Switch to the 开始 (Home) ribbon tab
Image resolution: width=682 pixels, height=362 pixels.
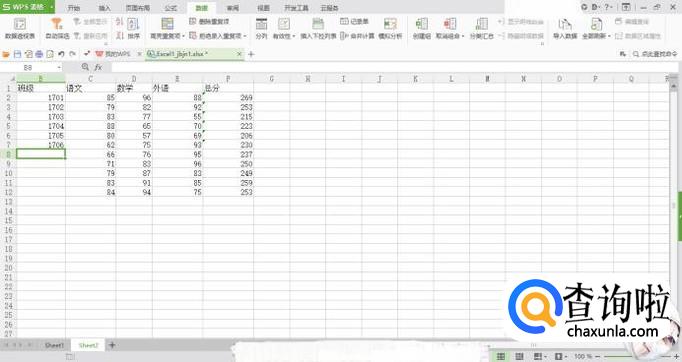point(74,8)
